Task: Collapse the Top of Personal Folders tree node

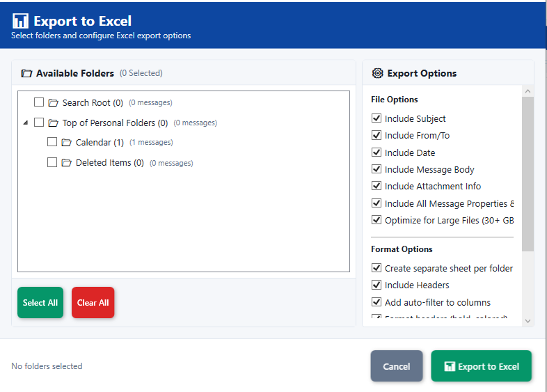Action: coord(26,123)
